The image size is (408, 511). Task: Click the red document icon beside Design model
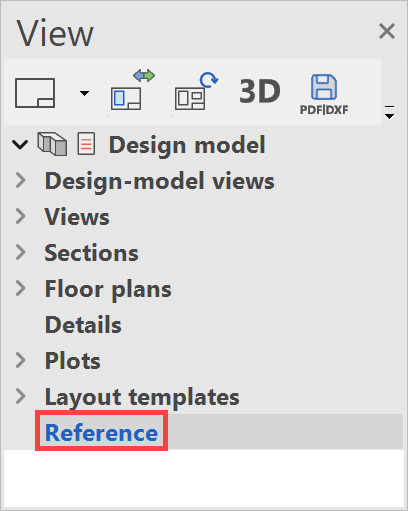(x=86, y=144)
